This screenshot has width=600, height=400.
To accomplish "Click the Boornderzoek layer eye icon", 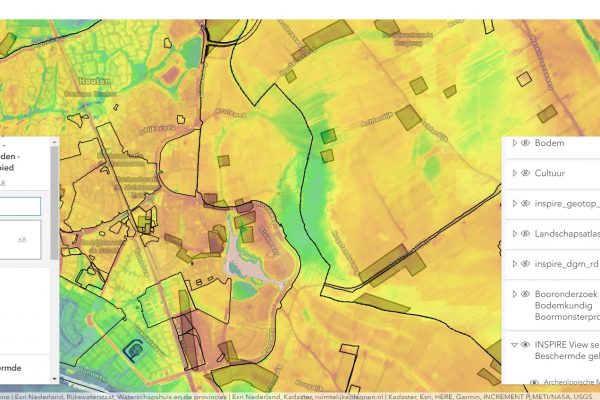I will [524, 294].
